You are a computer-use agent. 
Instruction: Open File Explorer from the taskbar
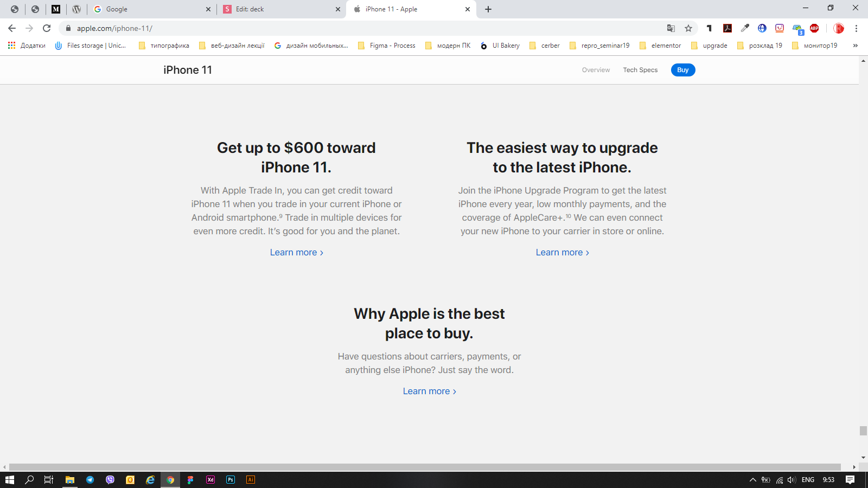pyautogui.click(x=70, y=480)
